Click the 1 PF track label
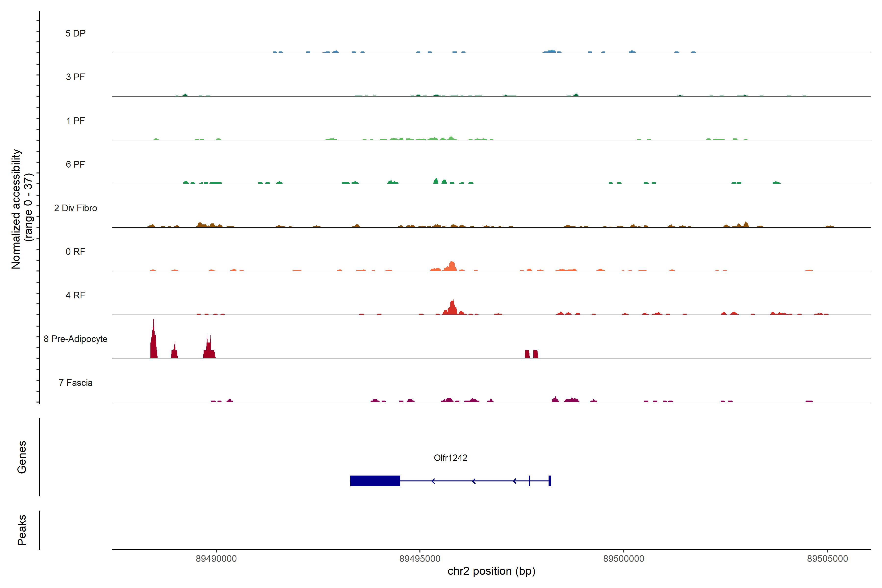 click(75, 121)
